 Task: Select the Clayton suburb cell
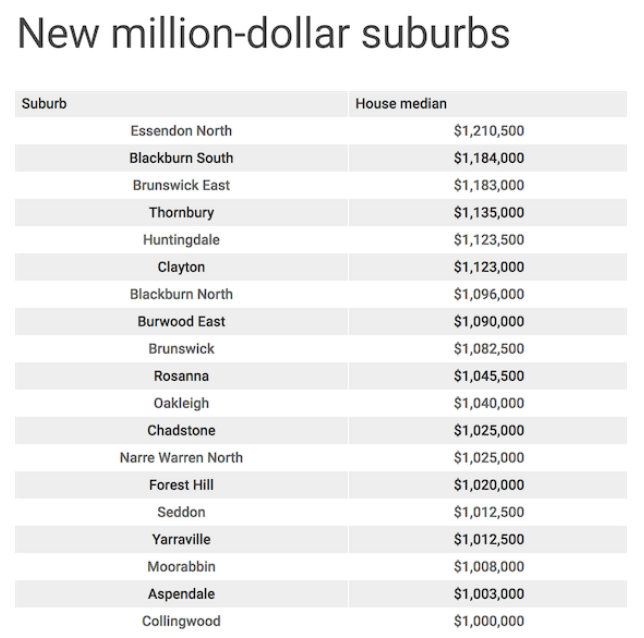click(x=181, y=267)
